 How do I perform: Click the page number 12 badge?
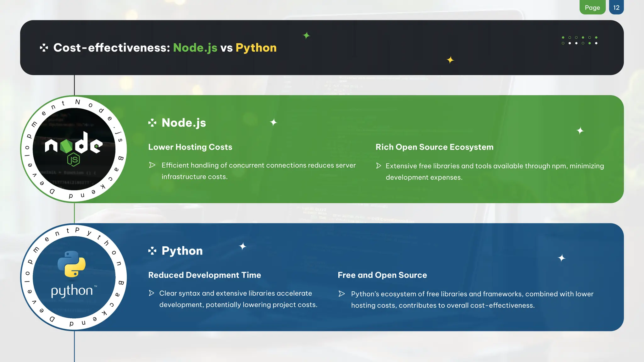coord(616,7)
